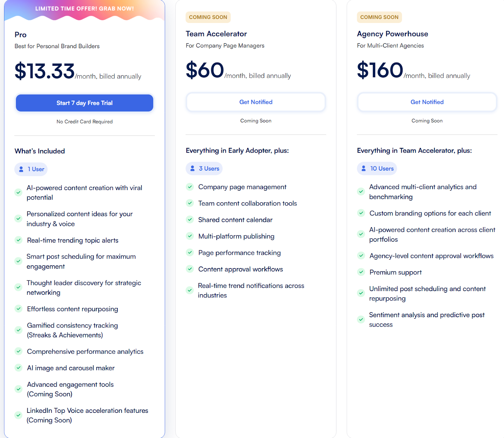Click the Content approval workflows feature text
This screenshot has width=504, height=438.
click(241, 269)
